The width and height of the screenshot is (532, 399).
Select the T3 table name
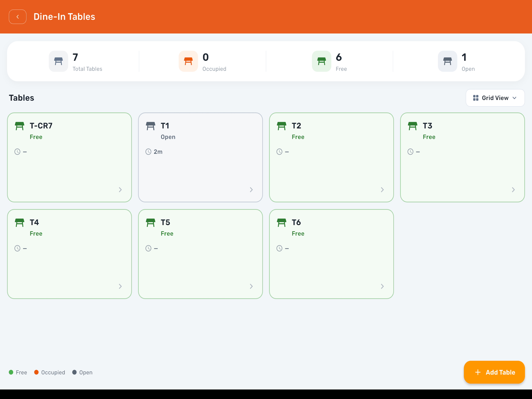coord(428,126)
